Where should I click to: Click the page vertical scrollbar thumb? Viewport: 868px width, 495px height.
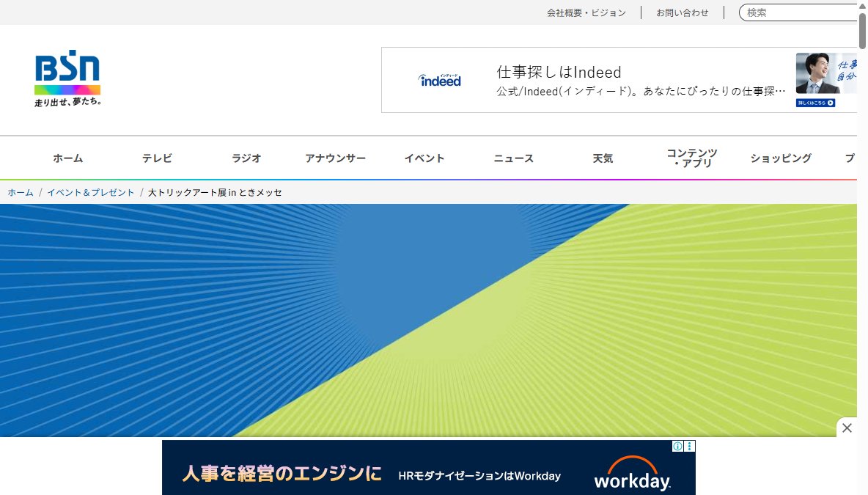click(x=862, y=29)
